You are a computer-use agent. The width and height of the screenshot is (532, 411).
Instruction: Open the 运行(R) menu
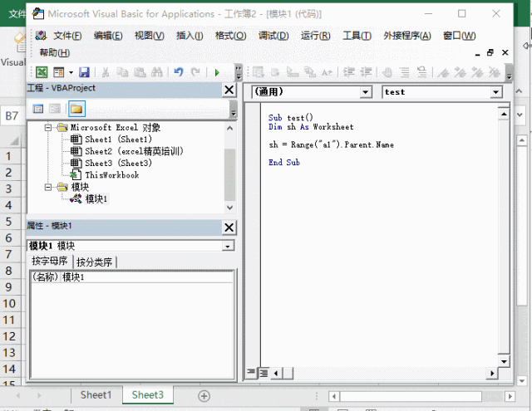pos(316,36)
